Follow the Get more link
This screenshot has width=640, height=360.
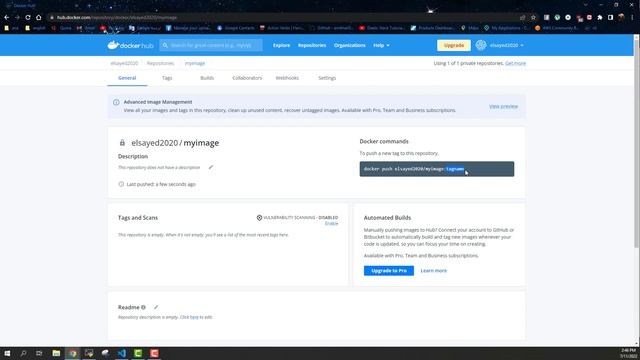[x=516, y=63]
